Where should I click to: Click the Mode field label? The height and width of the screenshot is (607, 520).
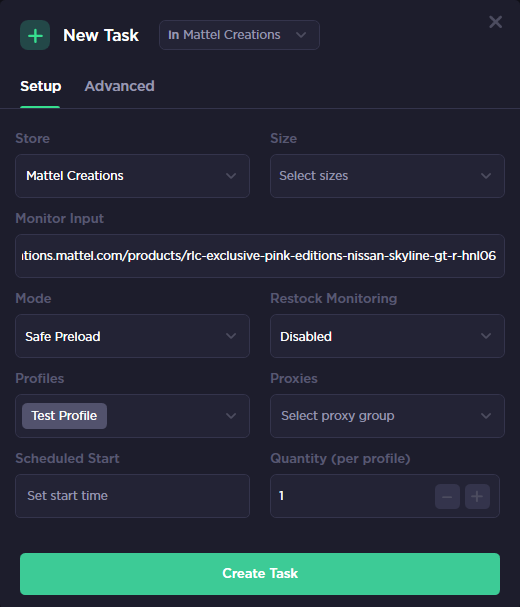[33, 298]
